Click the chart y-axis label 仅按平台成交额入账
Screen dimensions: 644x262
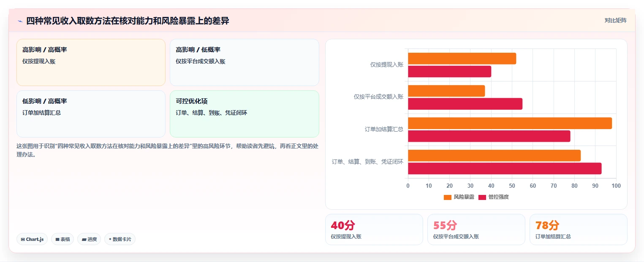click(x=378, y=97)
